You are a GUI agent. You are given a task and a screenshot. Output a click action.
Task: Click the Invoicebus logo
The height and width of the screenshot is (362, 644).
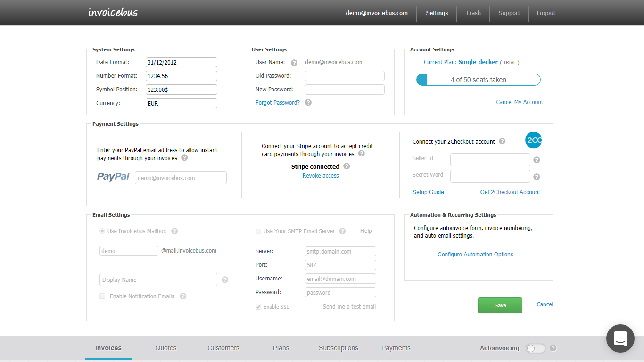(x=112, y=12)
